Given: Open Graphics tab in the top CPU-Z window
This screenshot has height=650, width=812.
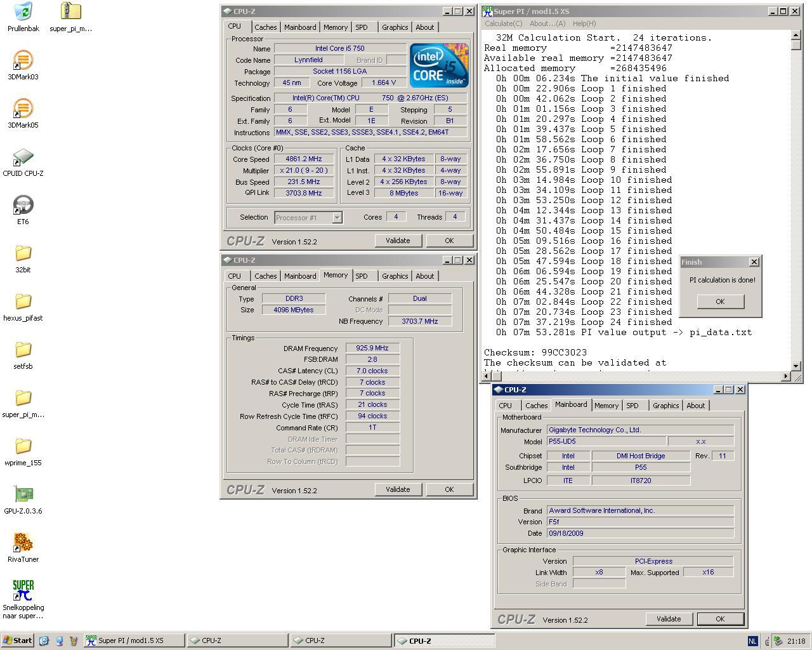Looking at the screenshot, I should tap(395, 27).
